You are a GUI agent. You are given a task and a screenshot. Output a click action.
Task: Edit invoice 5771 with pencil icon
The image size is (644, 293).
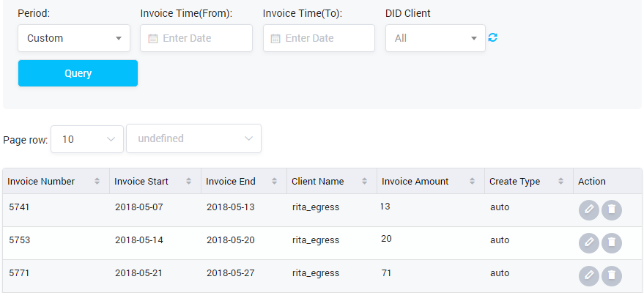click(589, 275)
